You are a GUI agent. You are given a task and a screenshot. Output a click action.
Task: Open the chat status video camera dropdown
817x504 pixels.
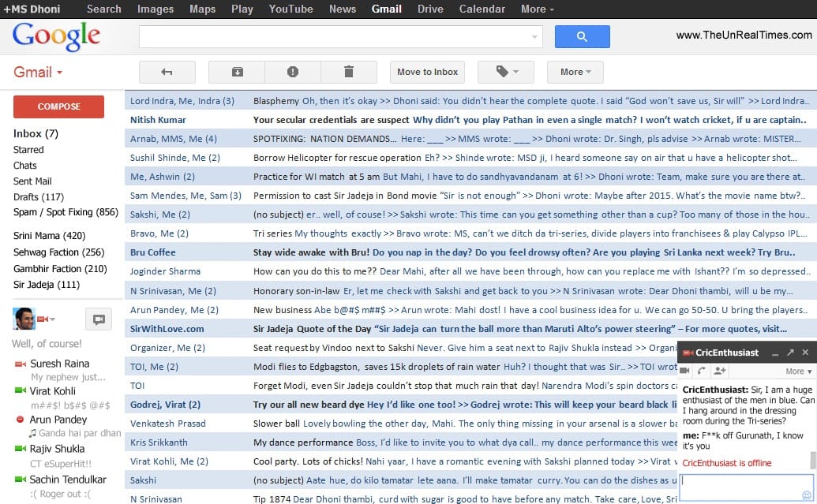coord(47,319)
